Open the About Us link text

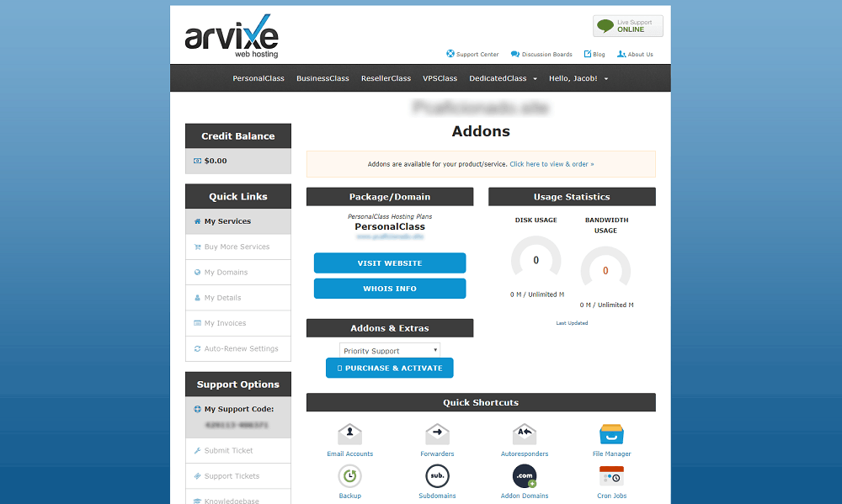[640, 54]
